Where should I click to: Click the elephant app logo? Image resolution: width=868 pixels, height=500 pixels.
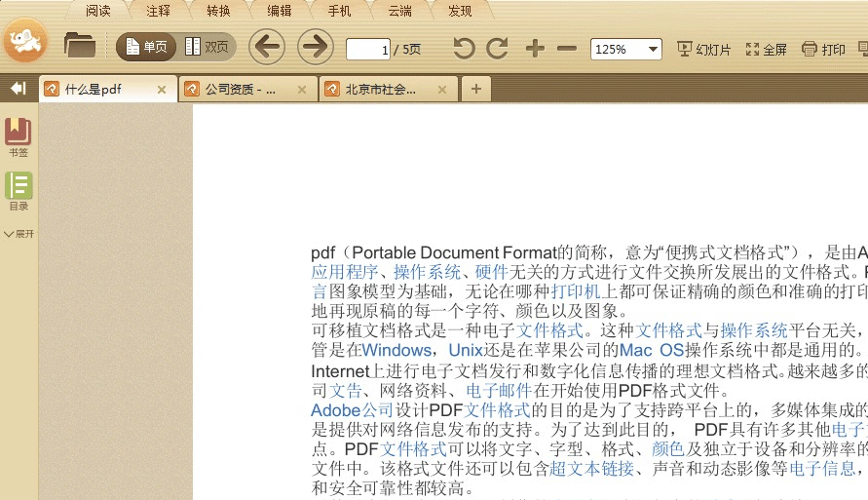coord(25,40)
